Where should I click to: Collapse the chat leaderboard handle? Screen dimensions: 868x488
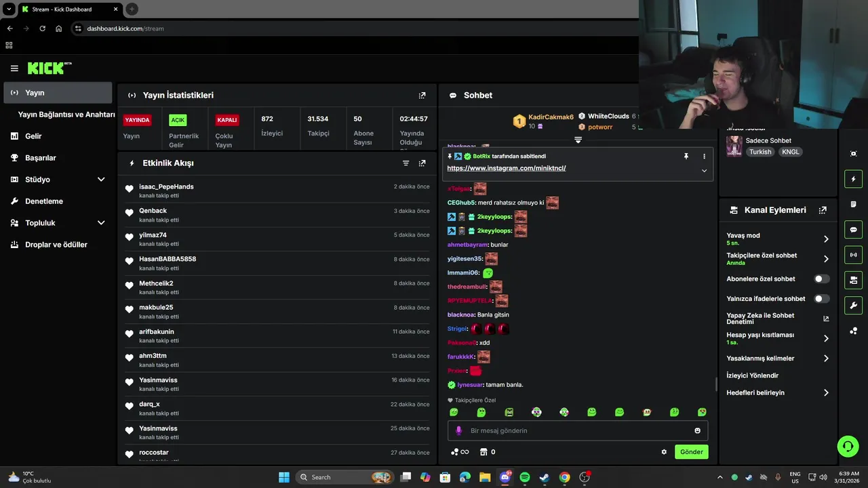[x=578, y=140]
